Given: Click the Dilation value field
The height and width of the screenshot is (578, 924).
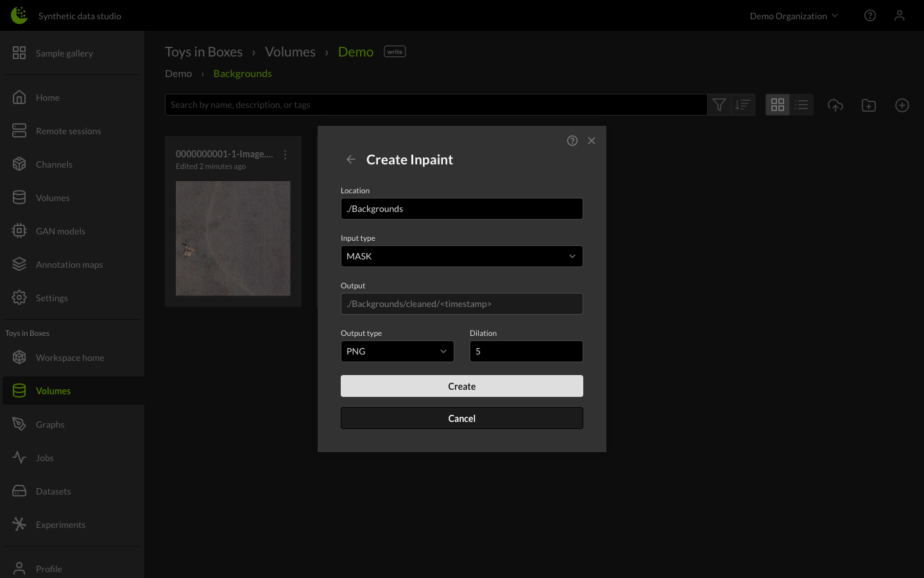Looking at the screenshot, I should click(x=526, y=351).
